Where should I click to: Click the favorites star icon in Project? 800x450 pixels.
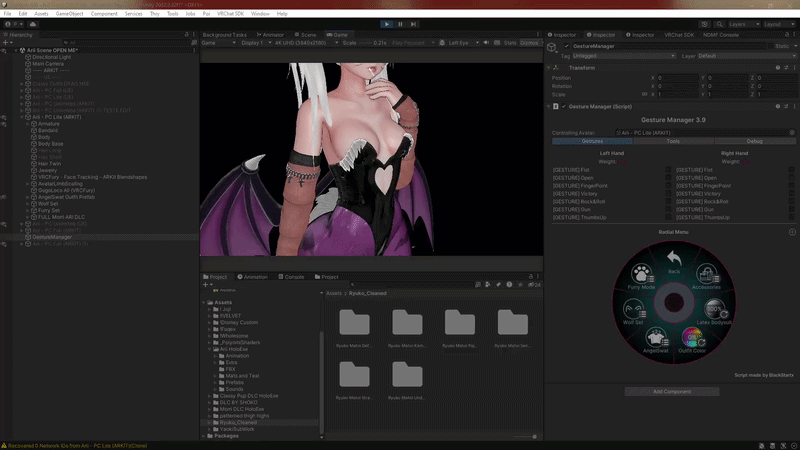coord(520,285)
